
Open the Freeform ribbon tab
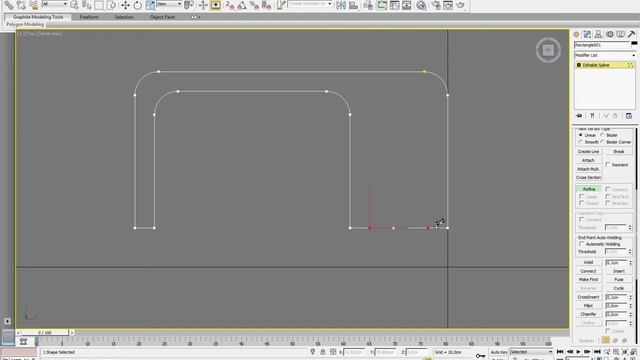tap(89, 17)
